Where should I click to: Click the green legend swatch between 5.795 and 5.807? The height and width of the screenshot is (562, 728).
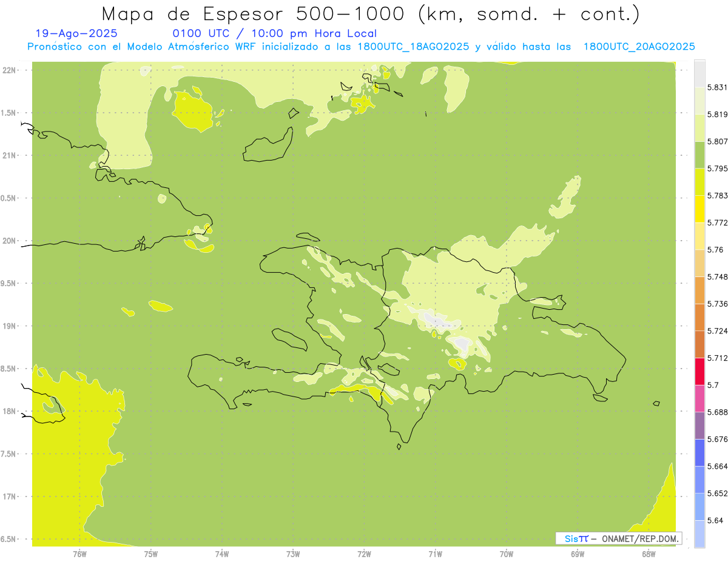click(699, 155)
